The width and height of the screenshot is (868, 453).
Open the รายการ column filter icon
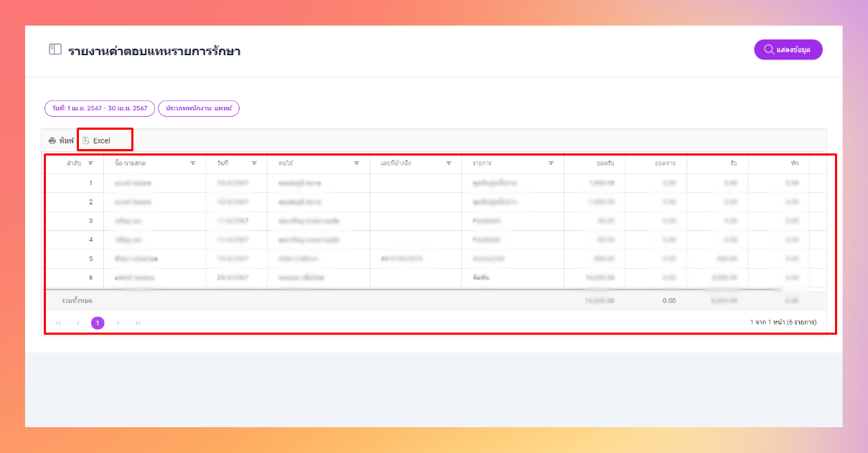(x=551, y=163)
